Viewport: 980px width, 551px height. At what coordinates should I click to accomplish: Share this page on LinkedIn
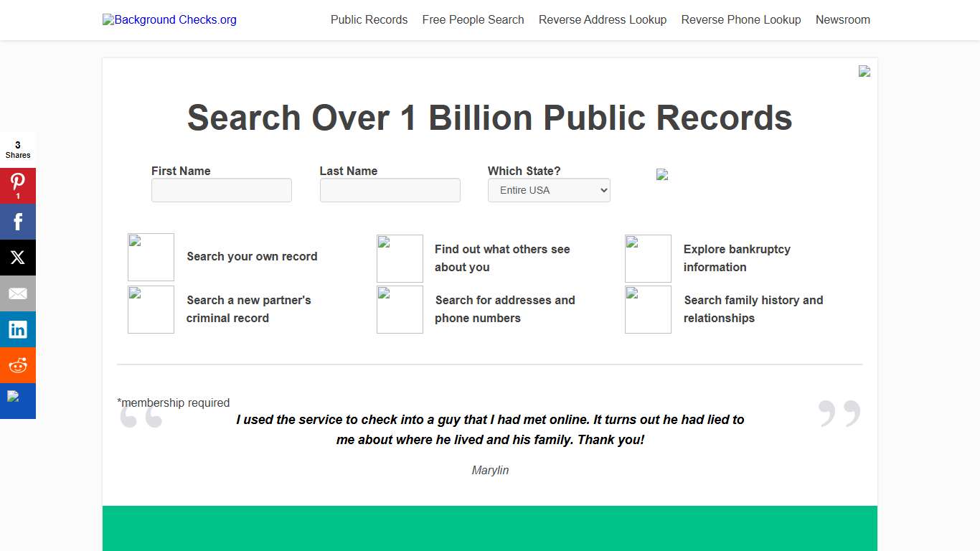coord(18,329)
